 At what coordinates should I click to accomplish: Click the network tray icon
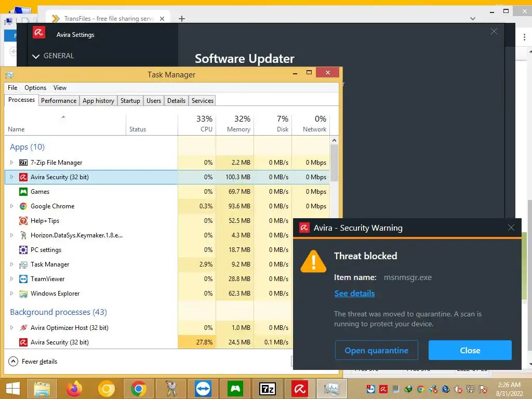coord(471,389)
